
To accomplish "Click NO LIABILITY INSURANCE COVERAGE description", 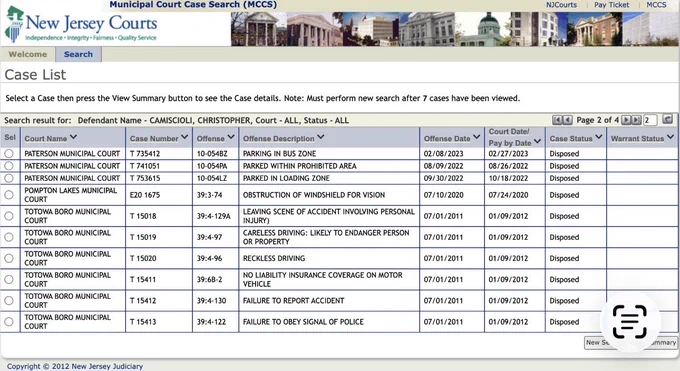I will (x=323, y=279).
